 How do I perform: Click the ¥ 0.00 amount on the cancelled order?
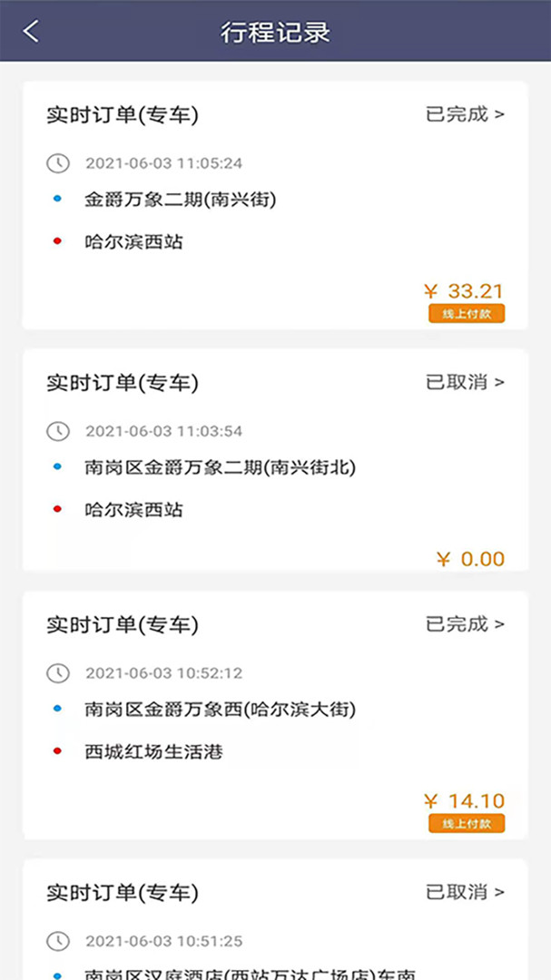click(468, 560)
